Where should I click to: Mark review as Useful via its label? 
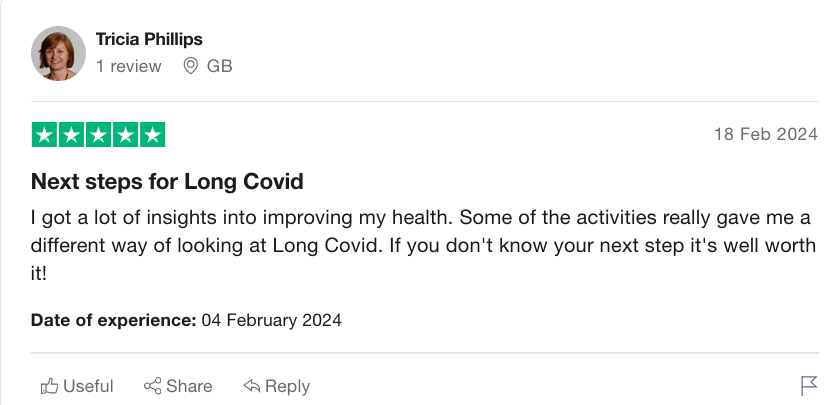[x=88, y=386]
